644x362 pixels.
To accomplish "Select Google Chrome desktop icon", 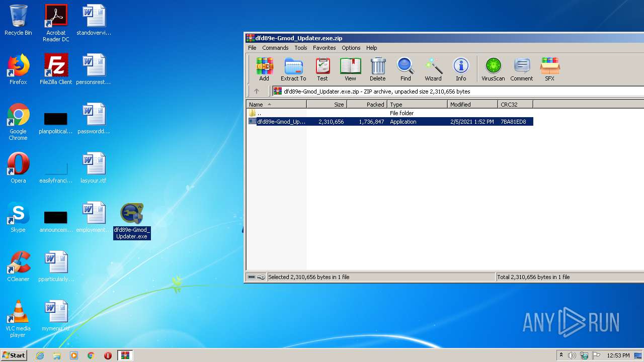I will [x=18, y=122].
